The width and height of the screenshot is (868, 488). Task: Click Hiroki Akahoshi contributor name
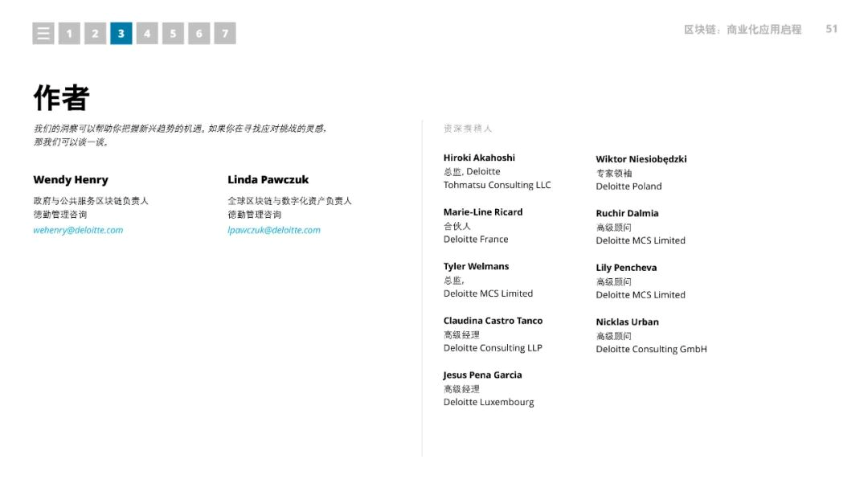tap(479, 158)
